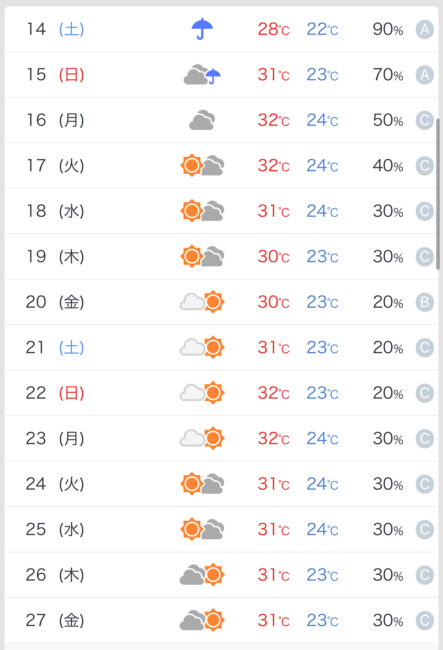Click the 28°C high temperature on the 14th

coord(274,29)
